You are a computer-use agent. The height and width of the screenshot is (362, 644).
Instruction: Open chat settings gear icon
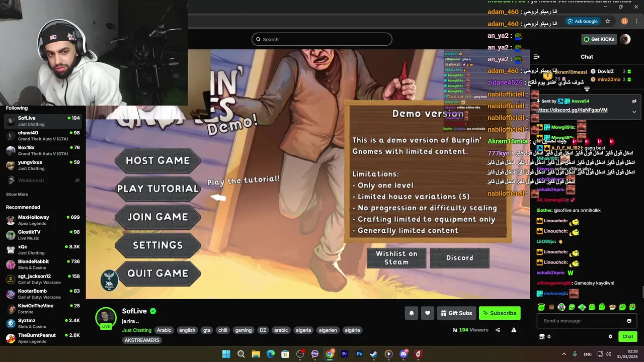click(x=610, y=336)
